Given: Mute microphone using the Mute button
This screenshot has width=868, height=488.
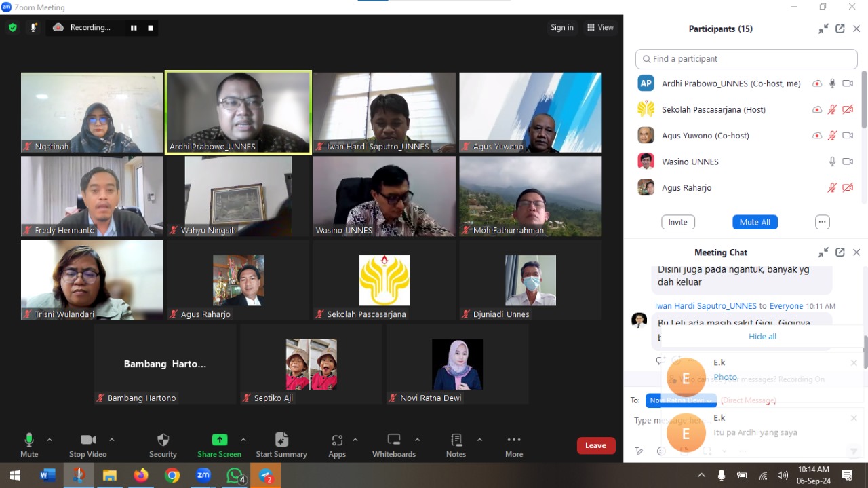Looking at the screenshot, I should pos(29,440).
